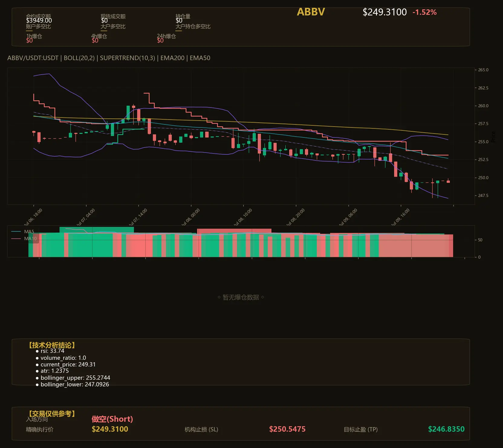The height and width of the screenshot is (448, 503).
Task: Click the 持仓量 stat label
Action: pos(183,16)
